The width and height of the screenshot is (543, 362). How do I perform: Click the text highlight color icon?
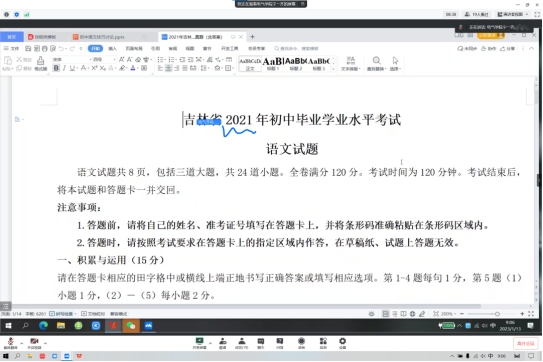122,68
